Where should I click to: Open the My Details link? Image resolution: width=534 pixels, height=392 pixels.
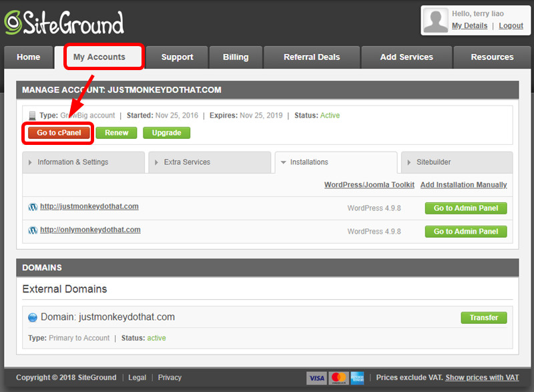(470, 26)
